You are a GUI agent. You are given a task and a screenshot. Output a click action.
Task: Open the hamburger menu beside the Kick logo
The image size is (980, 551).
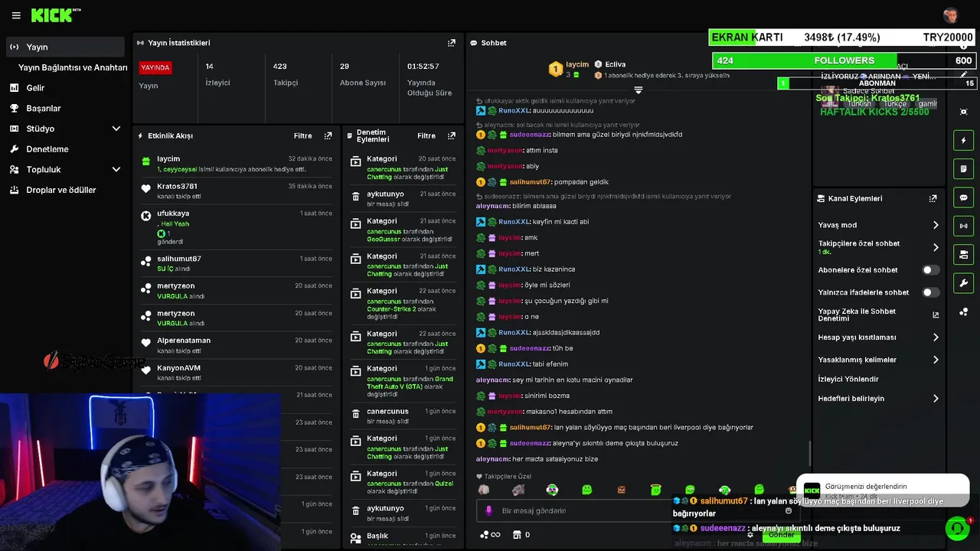pos(16,15)
